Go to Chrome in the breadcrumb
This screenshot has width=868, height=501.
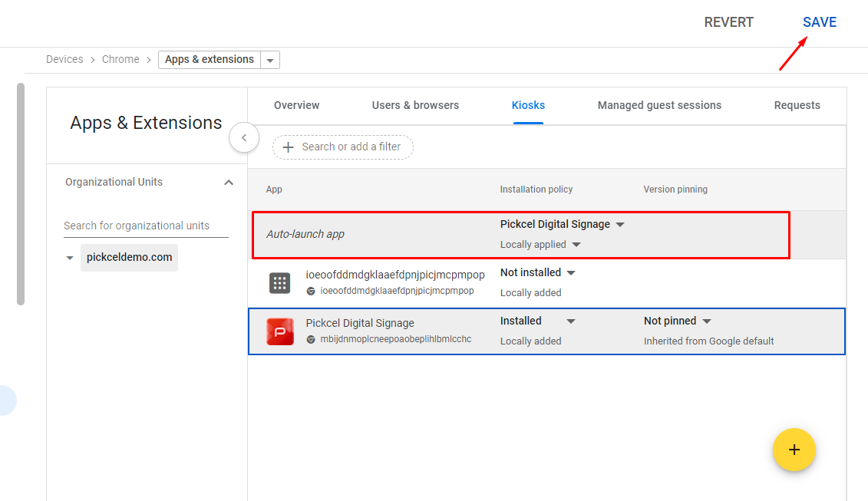[120, 59]
